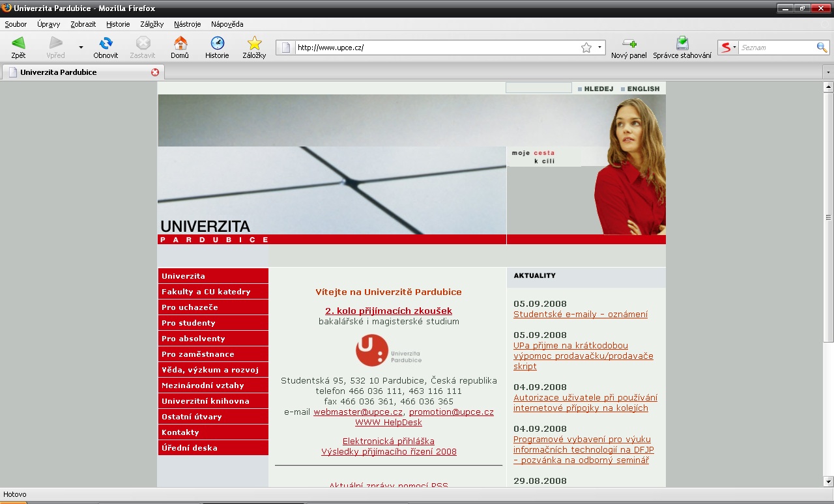834x504 pixels.
Task: Click the Univerzita Pardubice logo image
Action: point(388,350)
